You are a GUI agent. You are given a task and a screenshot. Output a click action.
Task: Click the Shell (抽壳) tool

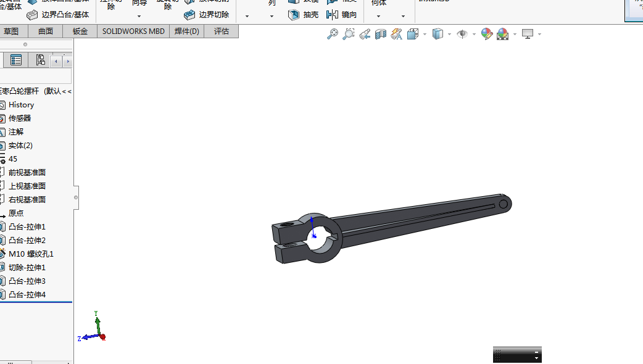304,15
